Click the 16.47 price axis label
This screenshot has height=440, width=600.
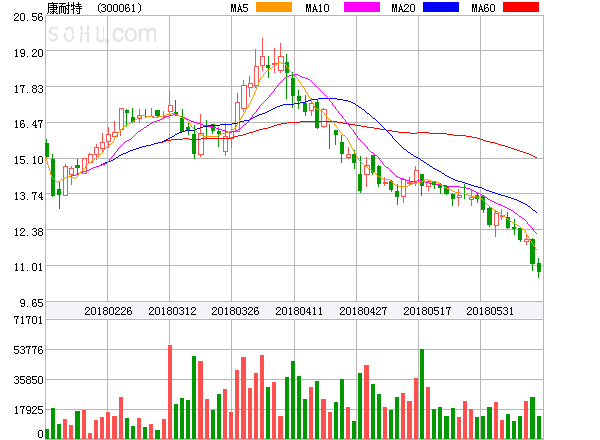tap(29, 124)
